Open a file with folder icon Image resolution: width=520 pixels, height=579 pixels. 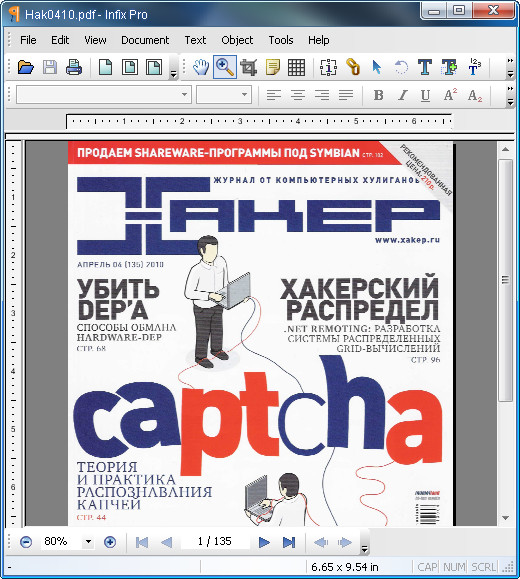tap(26, 68)
